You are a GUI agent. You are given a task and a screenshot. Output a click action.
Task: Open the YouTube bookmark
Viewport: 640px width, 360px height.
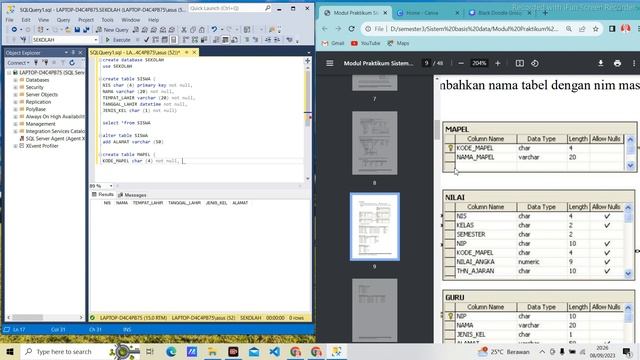coord(366,43)
